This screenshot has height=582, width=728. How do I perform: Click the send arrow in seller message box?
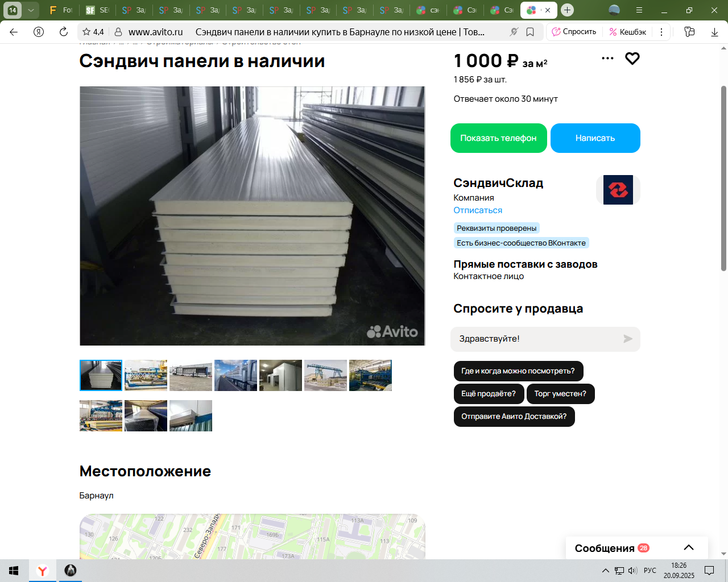click(x=628, y=339)
